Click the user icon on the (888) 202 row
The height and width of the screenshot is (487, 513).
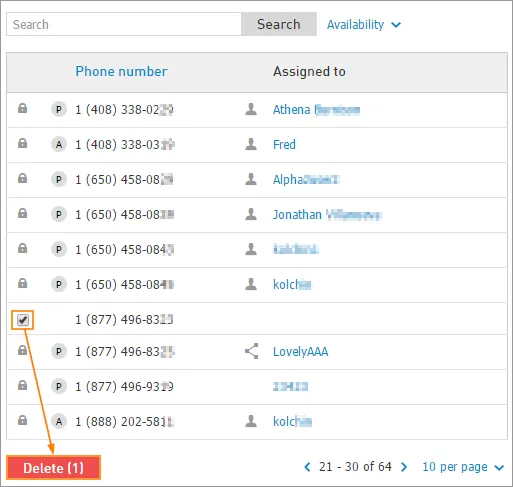click(x=251, y=421)
